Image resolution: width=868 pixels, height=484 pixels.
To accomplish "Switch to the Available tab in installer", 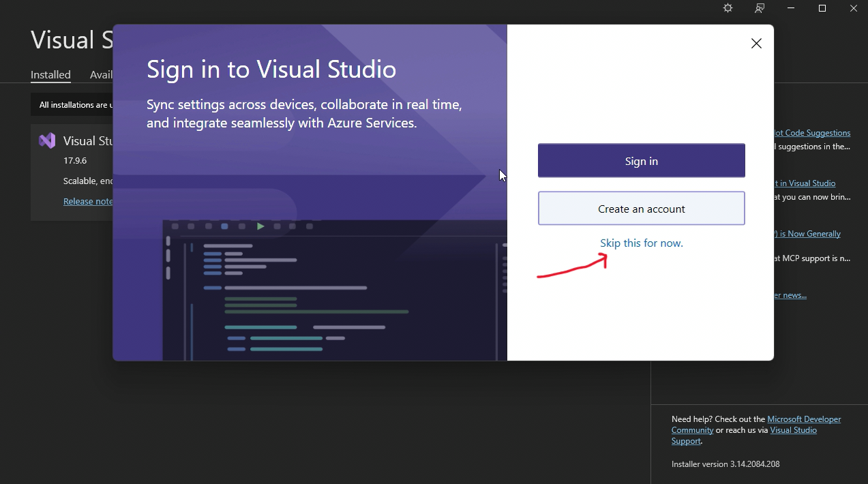I will [x=101, y=74].
